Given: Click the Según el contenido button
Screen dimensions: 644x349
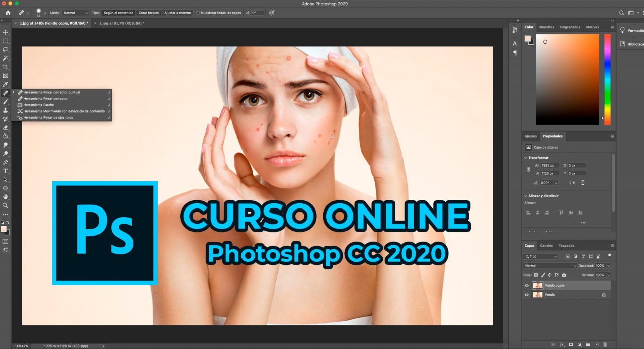Looking at the screenshot, I should tap(118, 13).
